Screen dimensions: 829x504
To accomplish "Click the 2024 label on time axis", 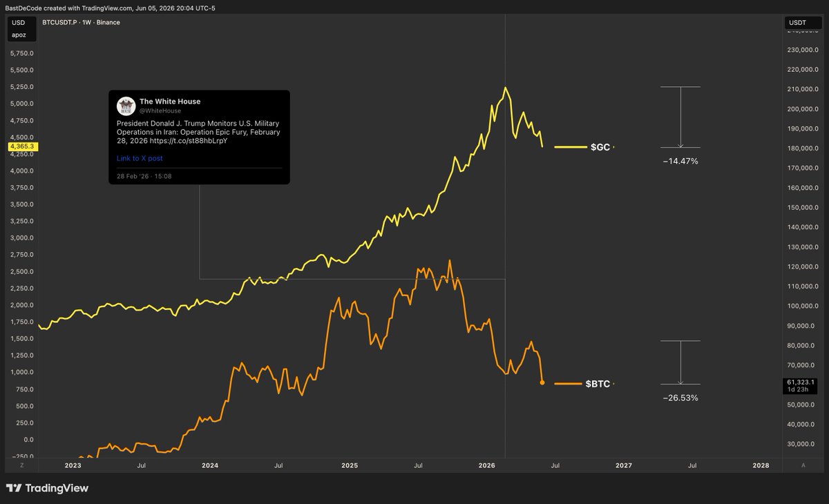I will pos(210,466).
